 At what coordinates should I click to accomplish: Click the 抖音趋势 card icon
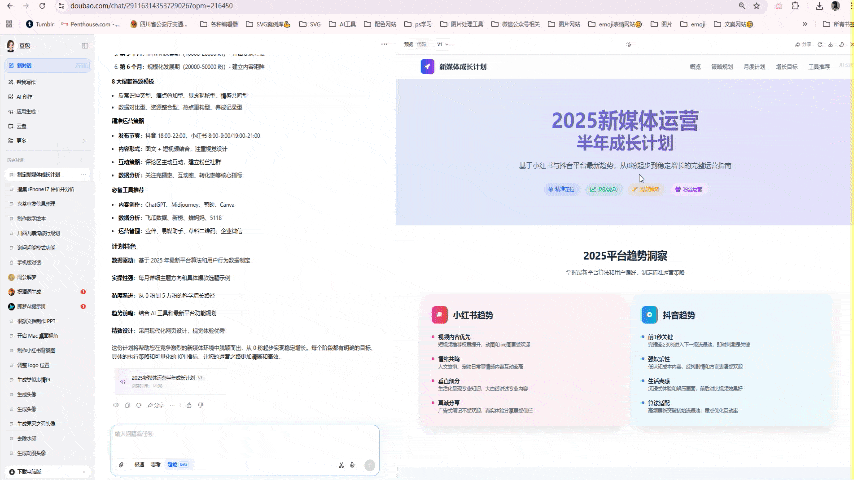[x=649, y=314]
